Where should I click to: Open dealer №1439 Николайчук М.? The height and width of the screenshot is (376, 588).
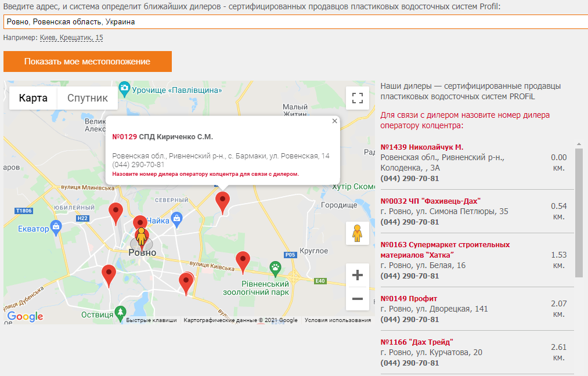pos(421,147)
